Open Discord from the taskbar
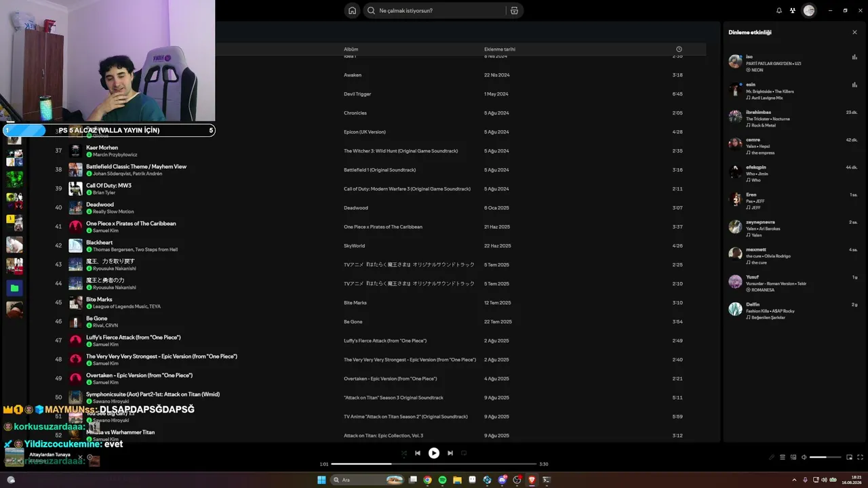 click(502, 480)
